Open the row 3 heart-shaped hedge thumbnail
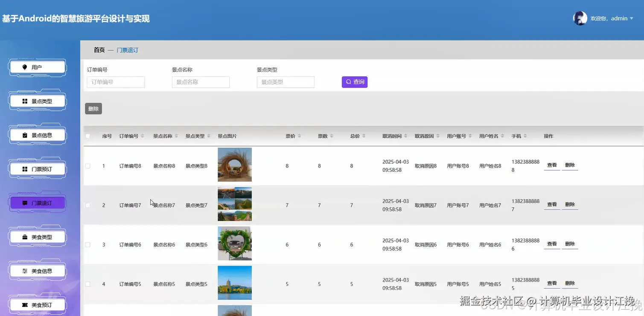The height and width of the screenshot is (316, 644). (x=235, y=244)
